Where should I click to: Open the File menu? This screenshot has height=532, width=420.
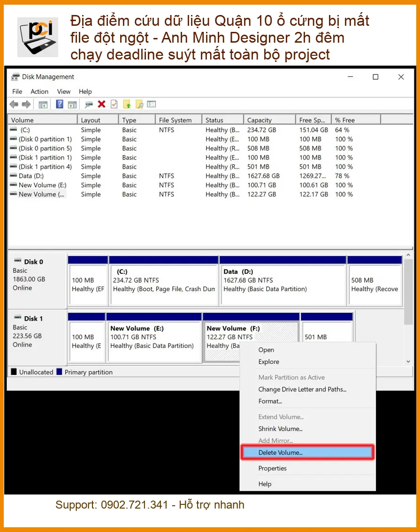[17, 91]
